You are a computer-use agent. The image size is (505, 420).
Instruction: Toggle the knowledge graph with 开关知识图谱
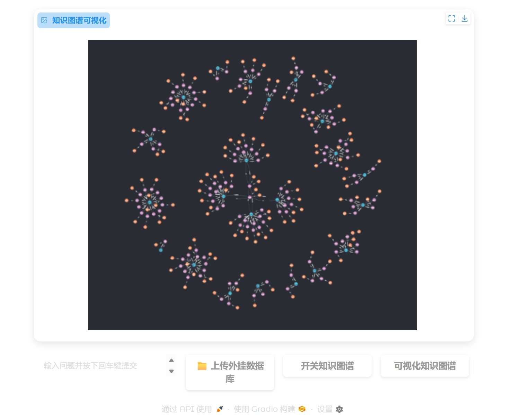pos(327,366)
